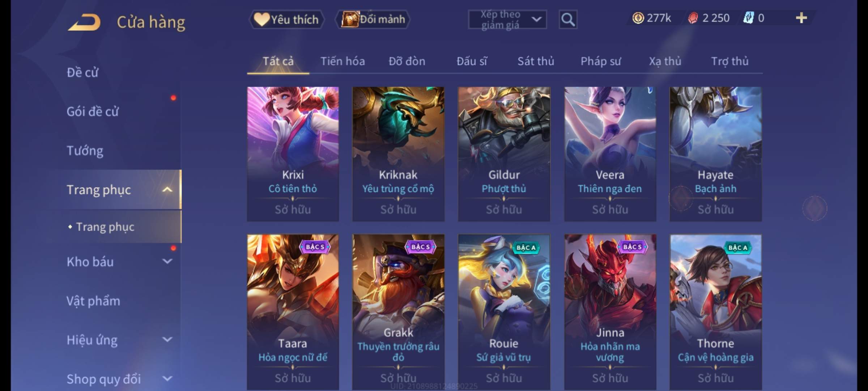
Task: Tap the blue ticket currency icon
Action: pyautogui.click(x=748, y=18)
